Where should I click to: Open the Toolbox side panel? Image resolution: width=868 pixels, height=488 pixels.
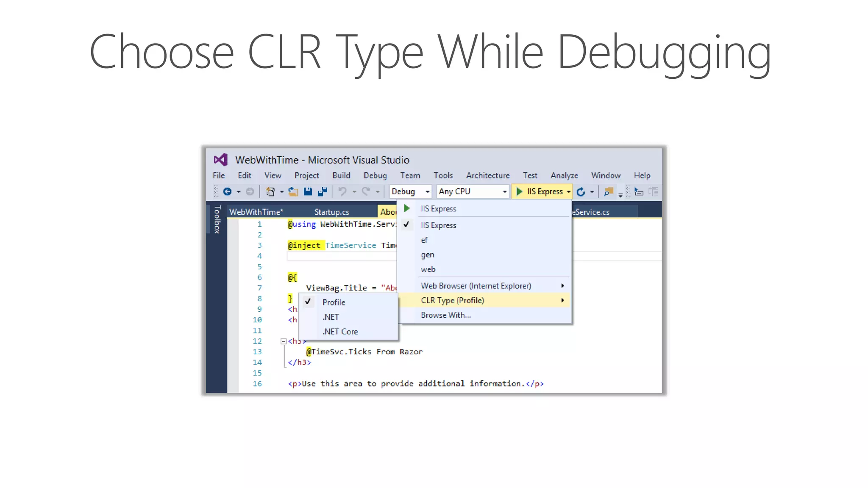coord(217,219)
